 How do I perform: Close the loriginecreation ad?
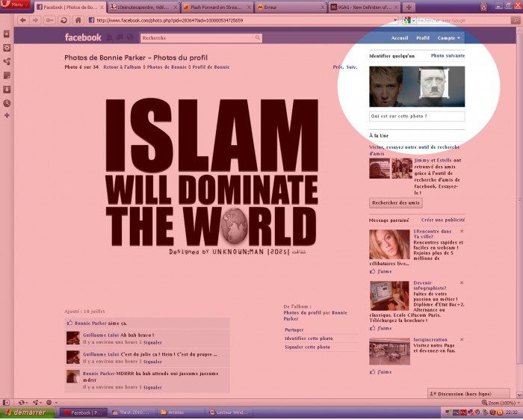pyautogui.click(x=462, y=339)
